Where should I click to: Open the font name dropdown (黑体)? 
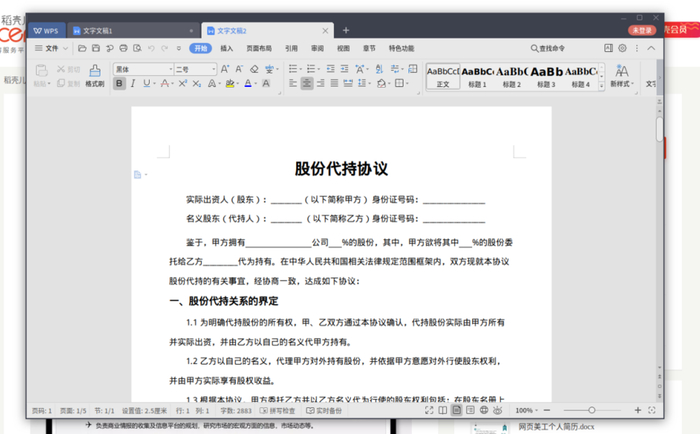[x=144, y=69]
